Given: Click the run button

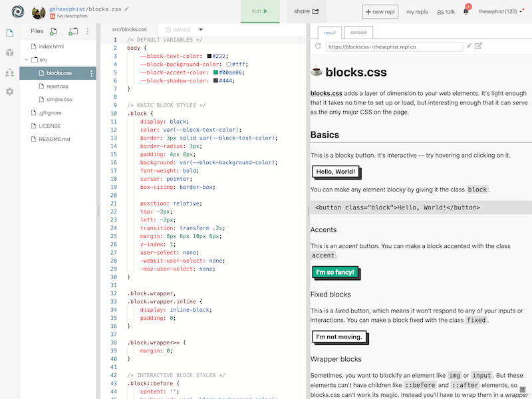Looking at the screenshot, I should coord(260,11).
